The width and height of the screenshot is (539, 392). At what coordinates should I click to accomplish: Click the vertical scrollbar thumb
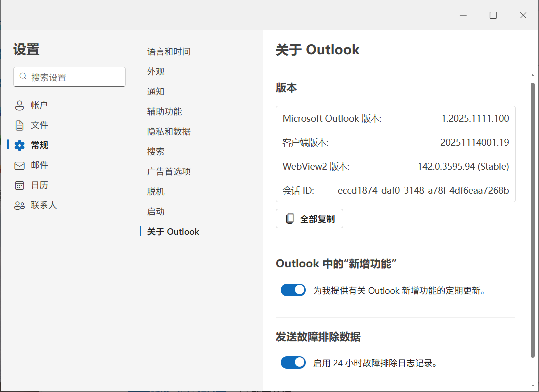533,220
